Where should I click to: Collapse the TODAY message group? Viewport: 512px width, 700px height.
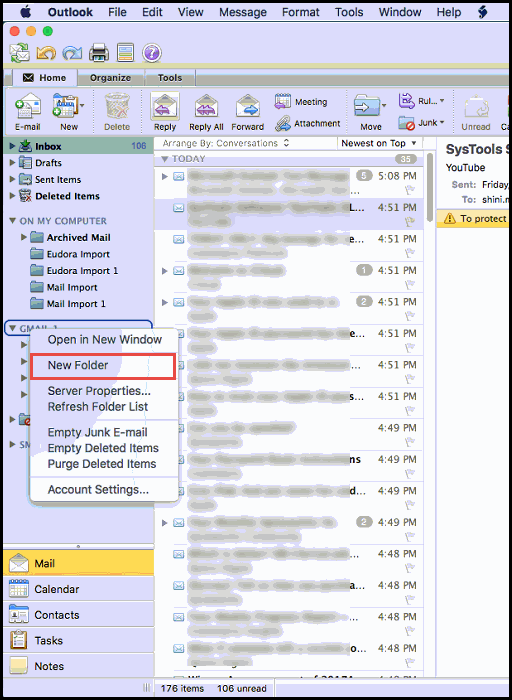pos(165,159)
